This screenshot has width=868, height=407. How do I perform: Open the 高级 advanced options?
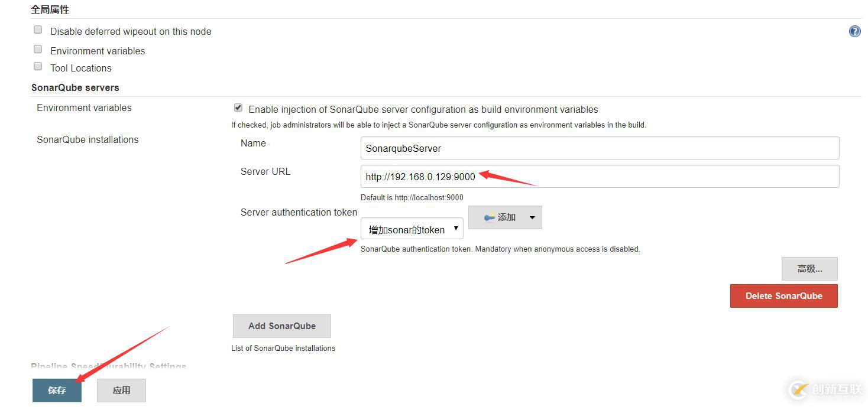(809, 268)
